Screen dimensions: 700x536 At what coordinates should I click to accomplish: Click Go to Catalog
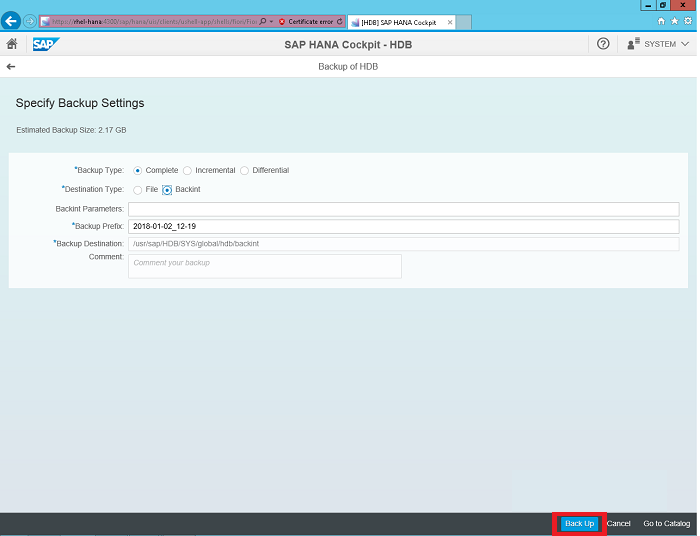click(667, 524)
